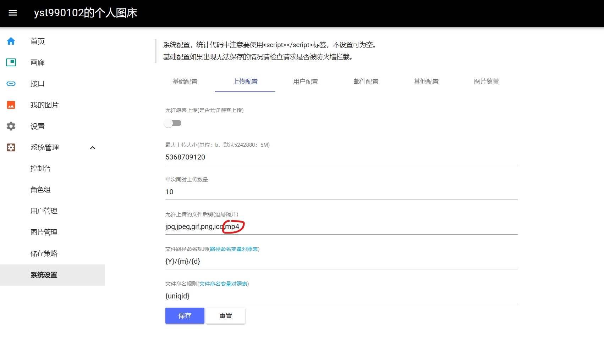
Task: Select 储存策略 in the sidebar
Action: pyautogui.click(x=44, y=254)
